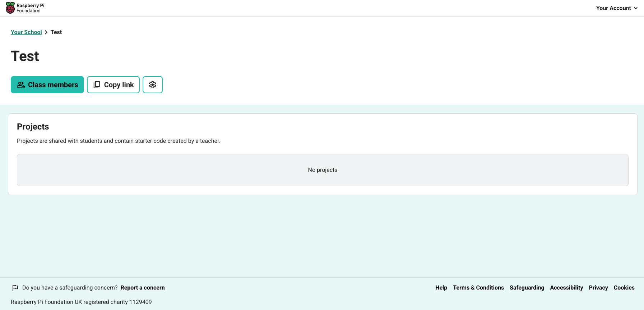The width and height of the screenshot is (644, 310).
Task: Open the Report a concern link
Action: pos(143,288)
